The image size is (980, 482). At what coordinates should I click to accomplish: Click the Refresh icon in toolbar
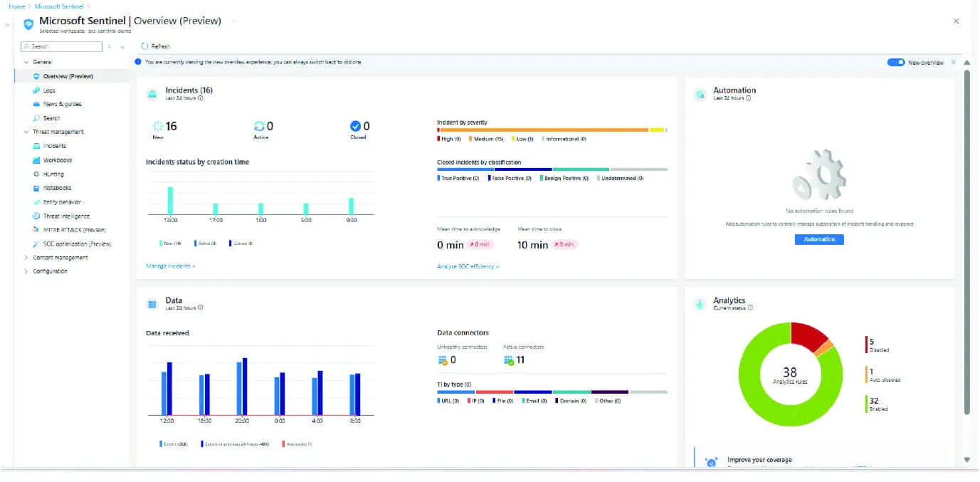click(144, 46)
